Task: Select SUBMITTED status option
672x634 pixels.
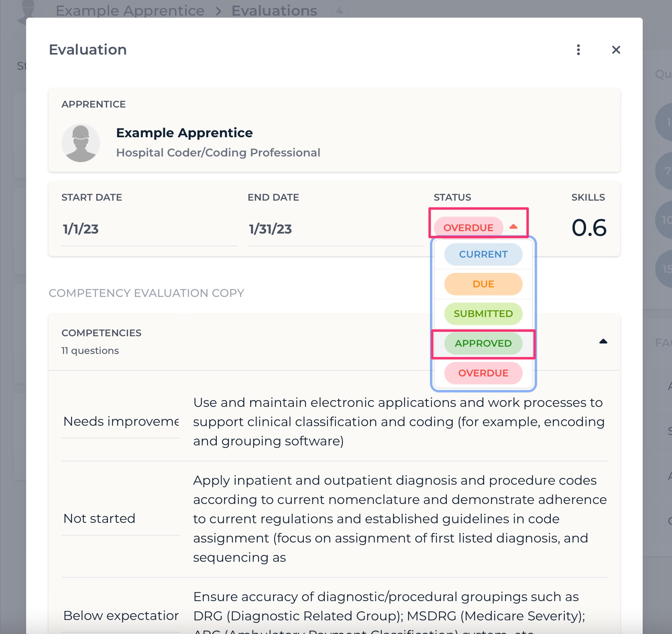Action: 483,314
